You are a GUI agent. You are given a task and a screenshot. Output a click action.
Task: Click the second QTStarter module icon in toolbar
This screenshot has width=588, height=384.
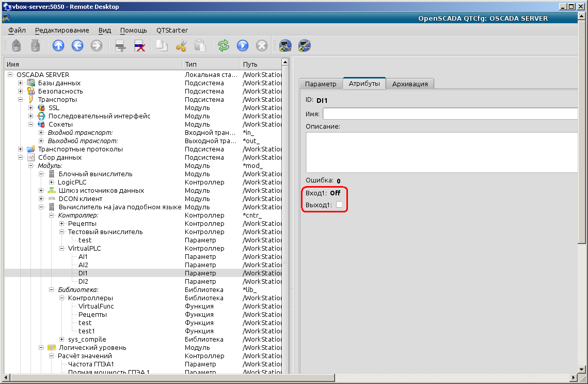pos(305,46)
